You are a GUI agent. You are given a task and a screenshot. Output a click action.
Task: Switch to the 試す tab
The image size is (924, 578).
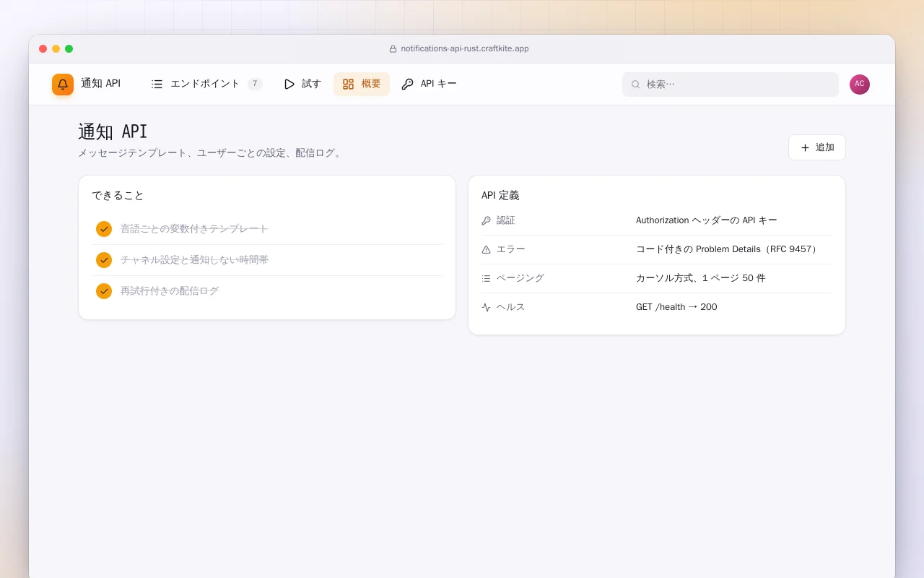coord(302,84)
